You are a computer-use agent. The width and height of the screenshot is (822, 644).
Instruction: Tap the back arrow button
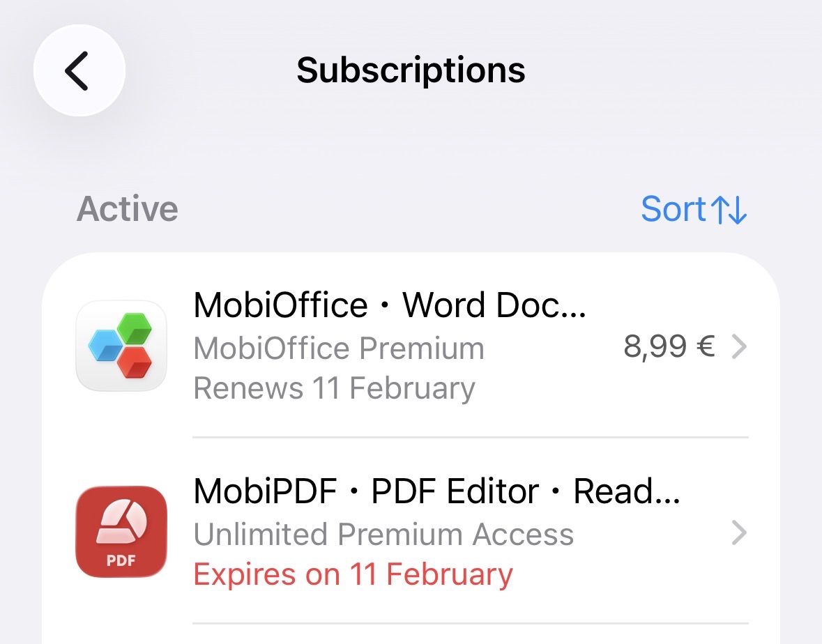tap(79, 70)
